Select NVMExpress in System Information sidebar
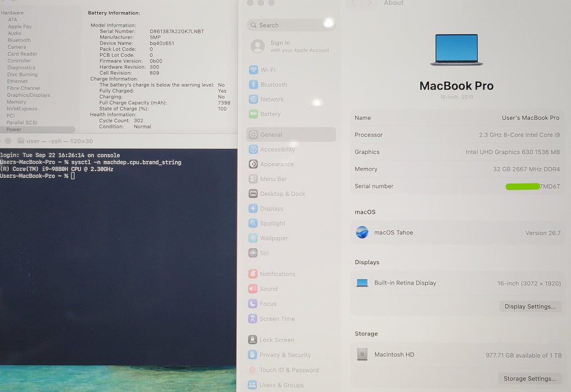Image resolution: width=571 pixels, height=392 pixels. tap(22, 109)
